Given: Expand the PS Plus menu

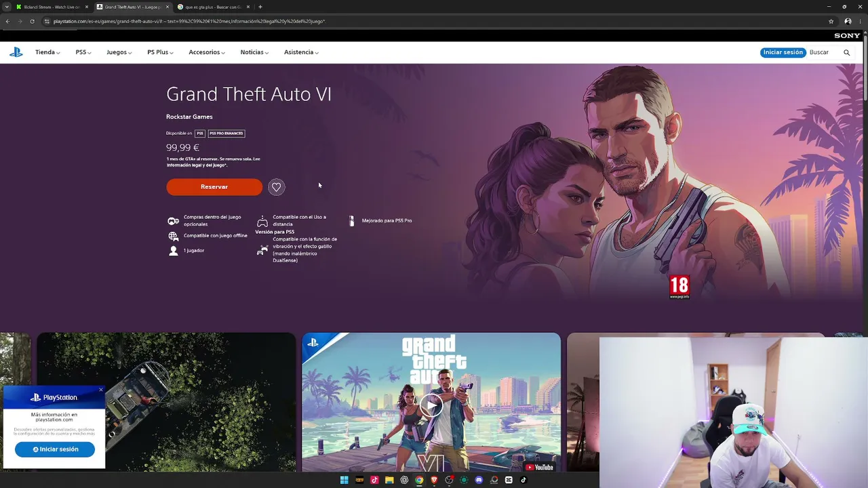Looking at the screenshot, I should pyautogui.click(x=160, y=52).
